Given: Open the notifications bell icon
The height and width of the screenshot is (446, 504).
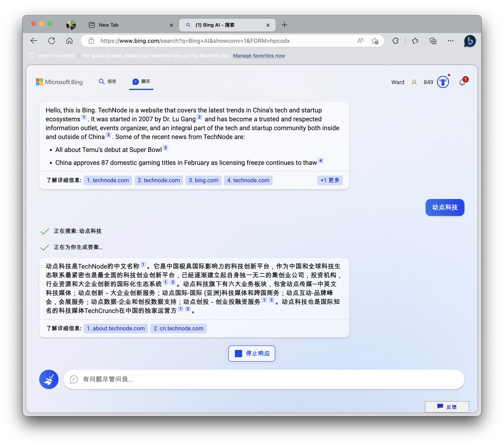Looking at the screenshot, I should pos(462,82).
